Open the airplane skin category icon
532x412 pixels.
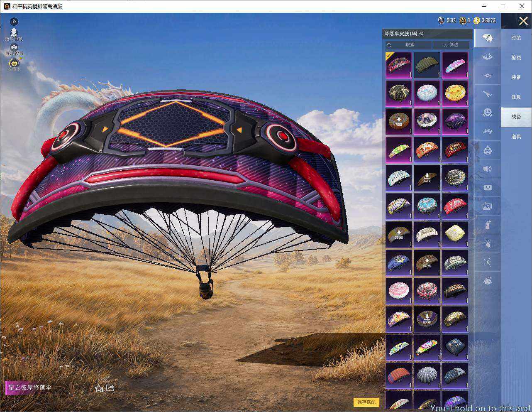coord(488,94)
